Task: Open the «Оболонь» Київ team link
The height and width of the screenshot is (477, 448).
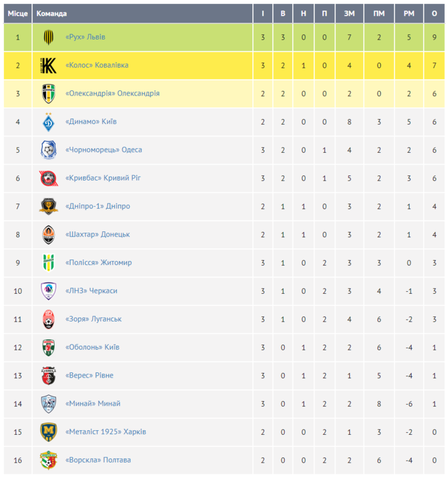Action: click(92, 347)
